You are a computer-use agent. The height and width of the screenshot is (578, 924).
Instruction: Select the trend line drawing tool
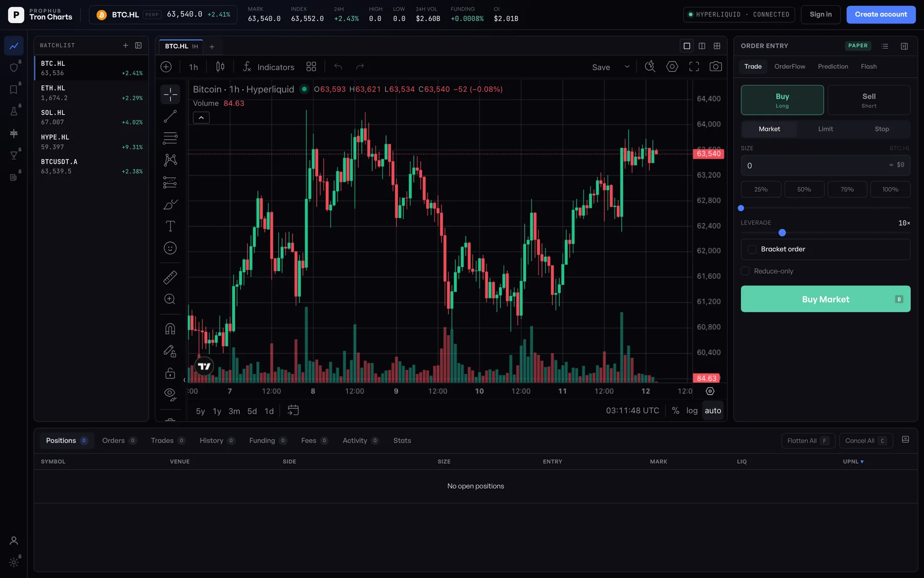170,117
